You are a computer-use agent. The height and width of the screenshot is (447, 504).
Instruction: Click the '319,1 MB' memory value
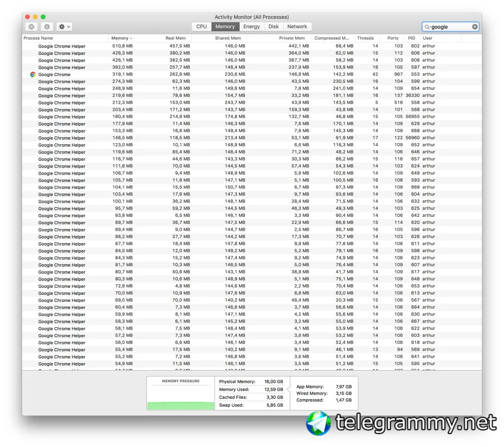click(122, 74)
